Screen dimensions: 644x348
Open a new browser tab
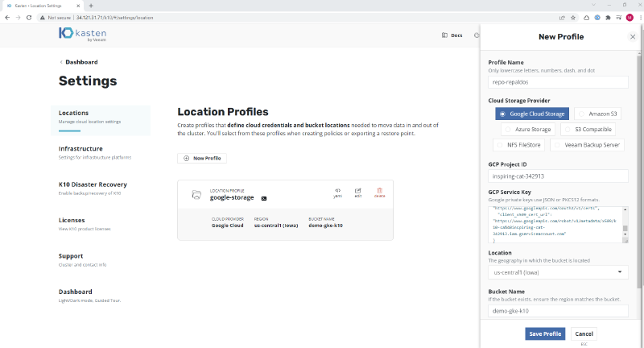(91, 6)
